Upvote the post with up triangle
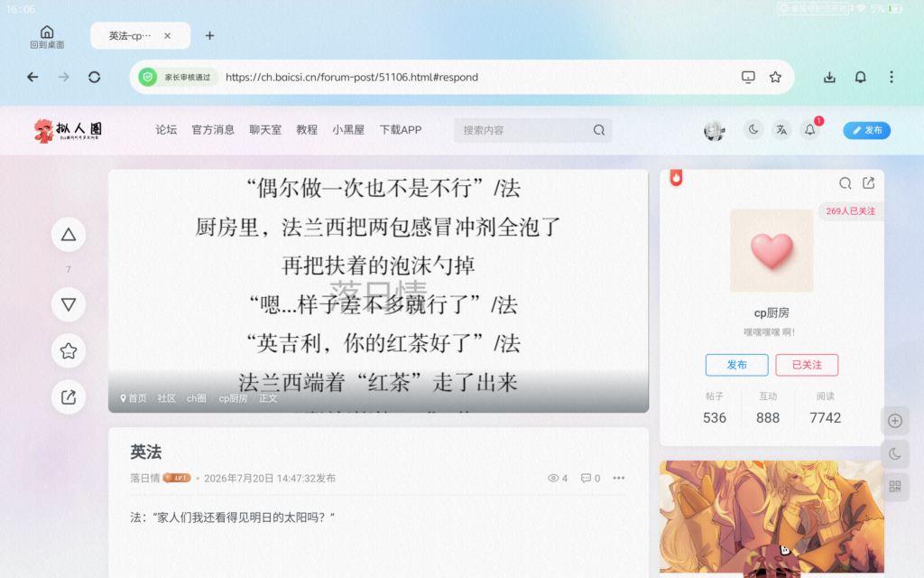The height and width of the screenshot is (578, 924). click(x=69, y=235)
